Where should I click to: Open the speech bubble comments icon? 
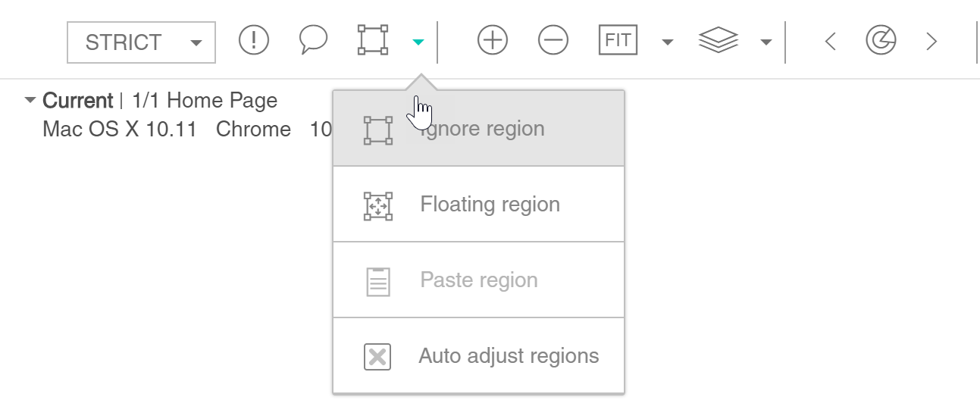coord(313,39)
